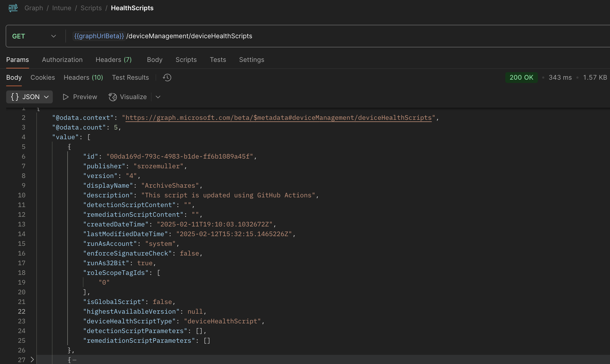Screen dimensions: 610x364
Task: Click the publisher value srozemuller
Action: (x=159, y=166)
